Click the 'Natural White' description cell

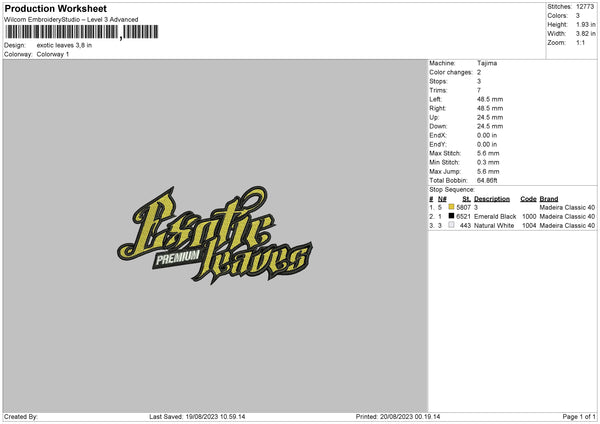494,226
